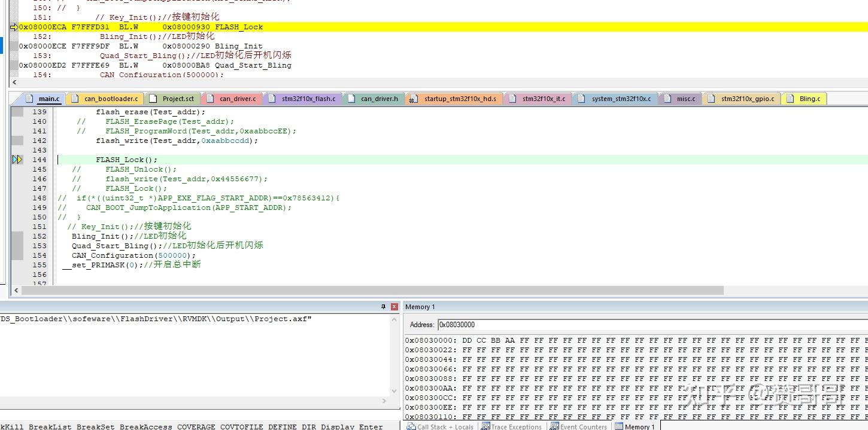Toggle the gray margin marker at line 152
868x430 pixels.
(17, 236)
